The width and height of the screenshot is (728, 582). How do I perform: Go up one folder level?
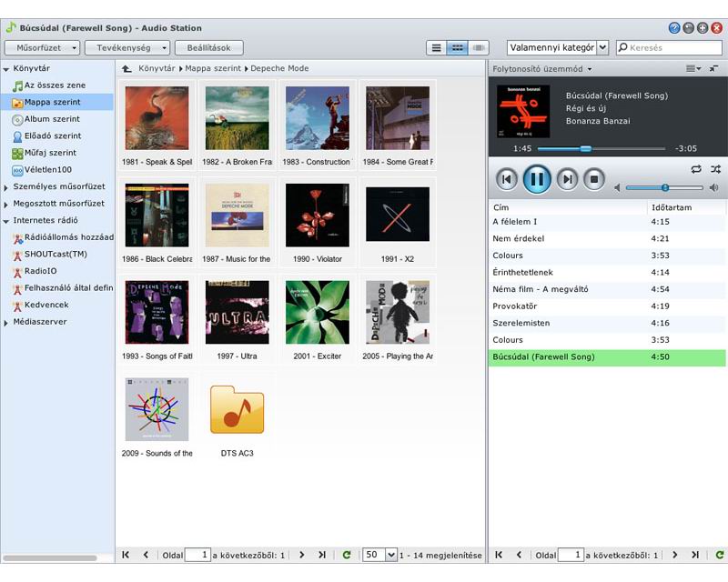126,68
